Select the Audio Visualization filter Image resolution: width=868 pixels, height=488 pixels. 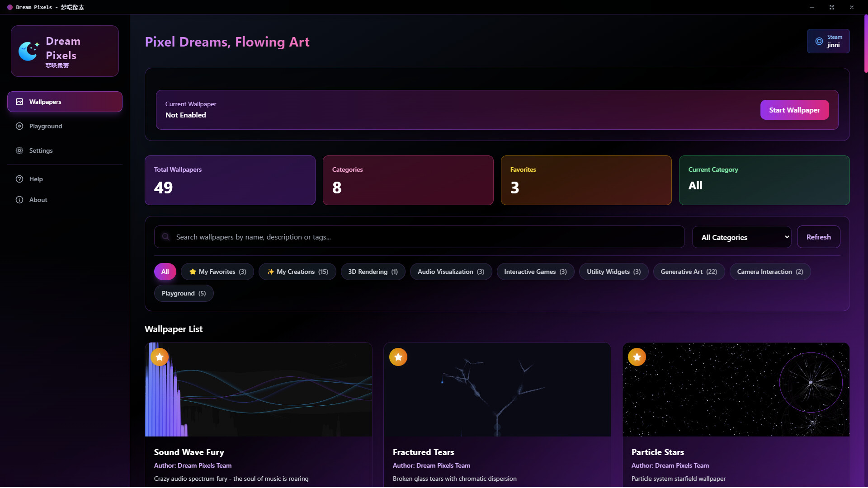pos(450,272)
